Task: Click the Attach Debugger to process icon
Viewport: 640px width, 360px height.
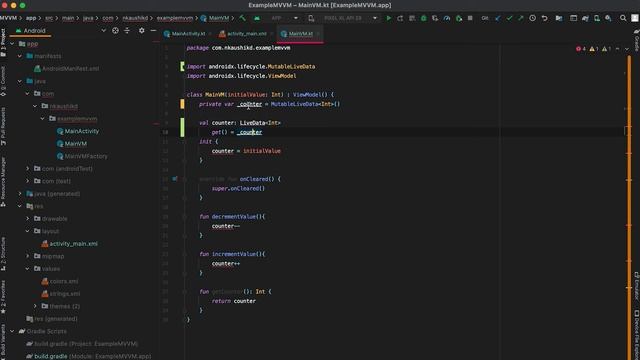Action: [459, 18]
